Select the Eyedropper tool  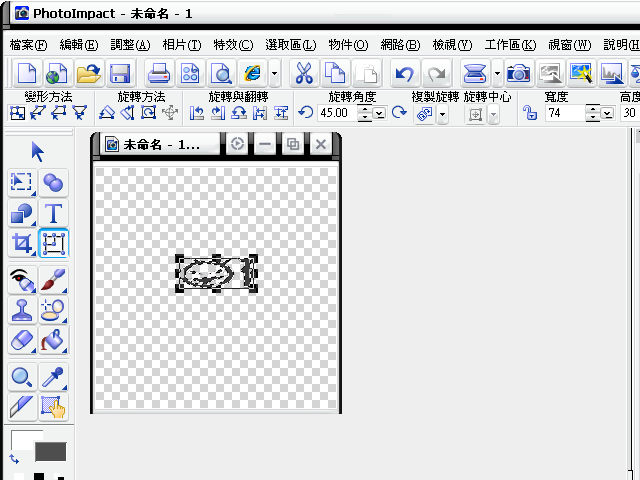(53, 377)
